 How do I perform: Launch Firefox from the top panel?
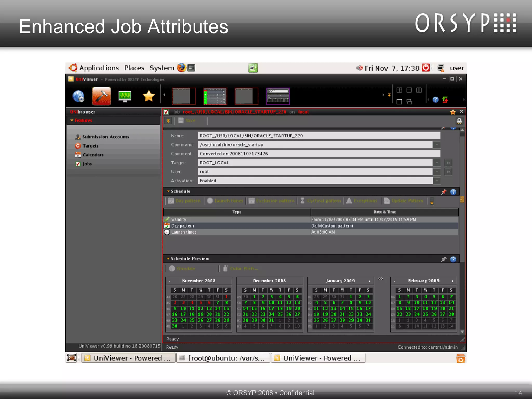click(182, 68)
